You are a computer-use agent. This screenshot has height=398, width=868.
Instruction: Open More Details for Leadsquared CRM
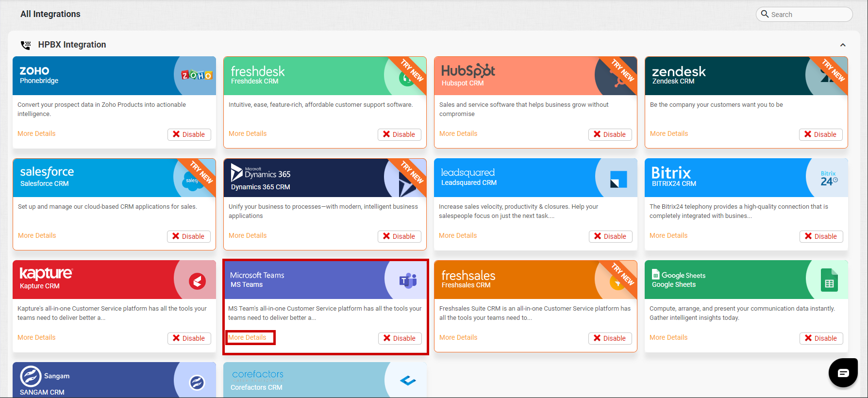[458, 235]
